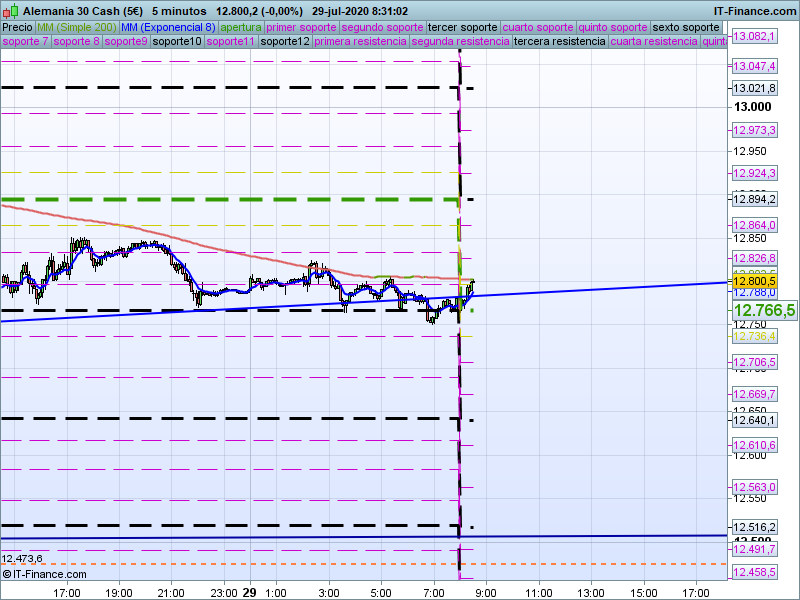
Task: Click the apertura indicator label
Action: 241,27
